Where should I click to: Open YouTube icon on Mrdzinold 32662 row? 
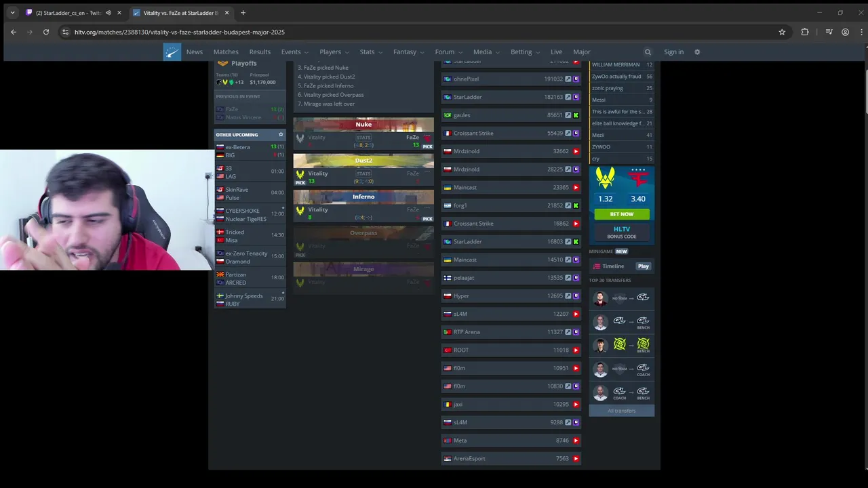point(576,151)
